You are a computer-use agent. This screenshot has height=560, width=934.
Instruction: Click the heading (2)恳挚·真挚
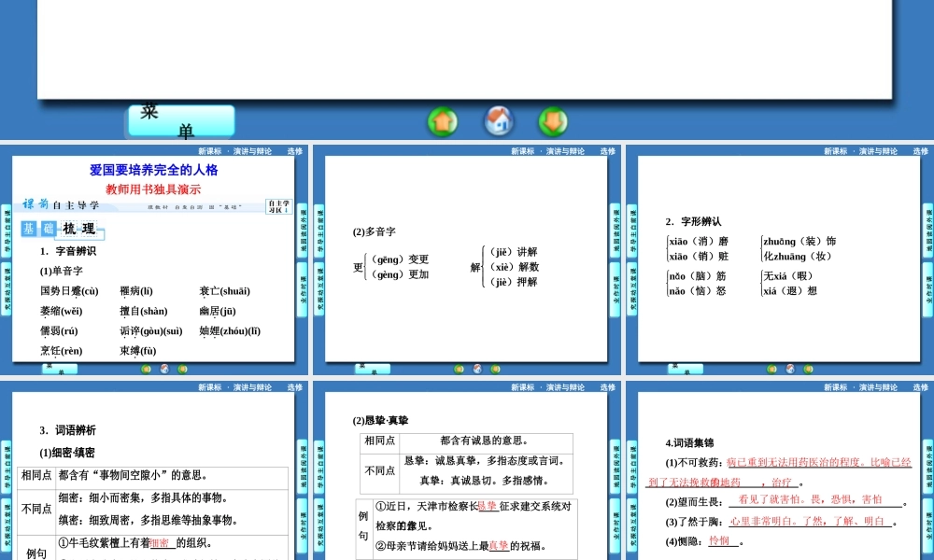[380, 421]
